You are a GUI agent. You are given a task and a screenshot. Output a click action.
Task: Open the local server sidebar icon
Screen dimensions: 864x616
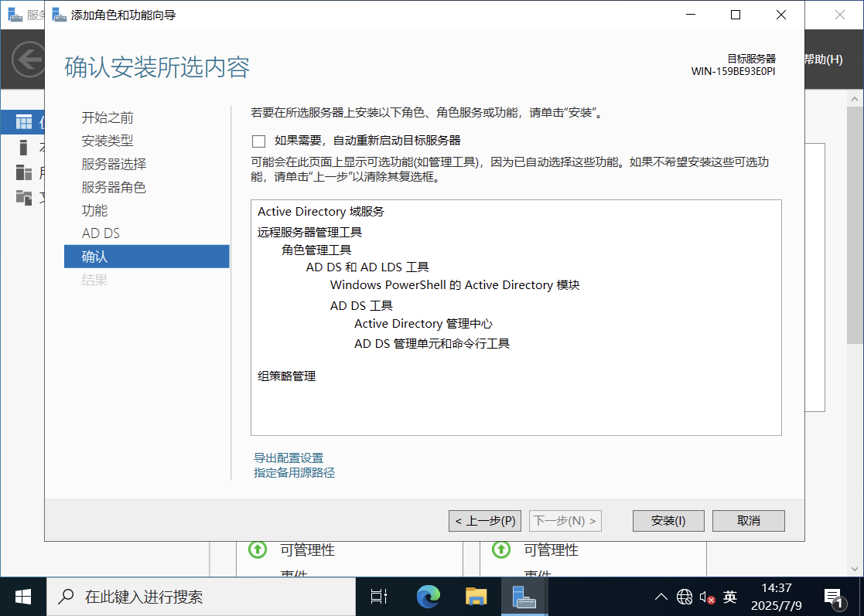(24, 148)
